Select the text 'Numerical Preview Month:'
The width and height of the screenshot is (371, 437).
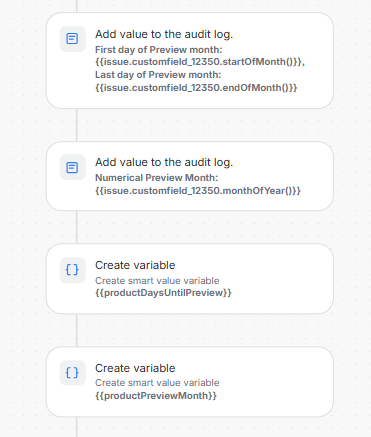156,178
